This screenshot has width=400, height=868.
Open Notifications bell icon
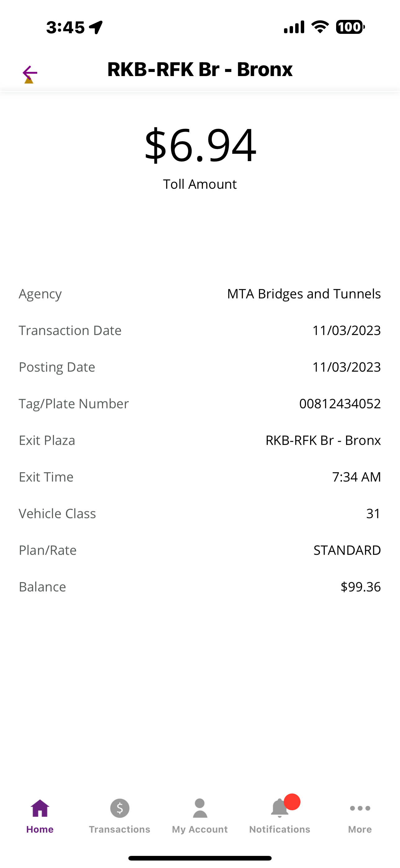pos(279,808)
